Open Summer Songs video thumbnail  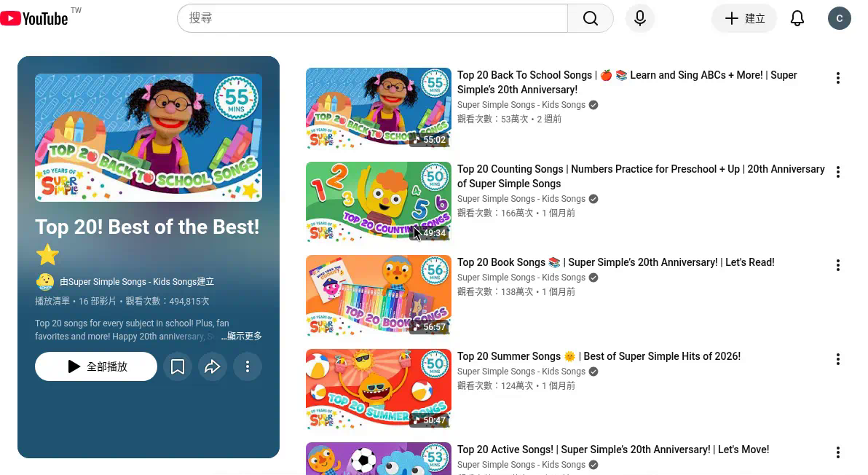coord(379,389)
